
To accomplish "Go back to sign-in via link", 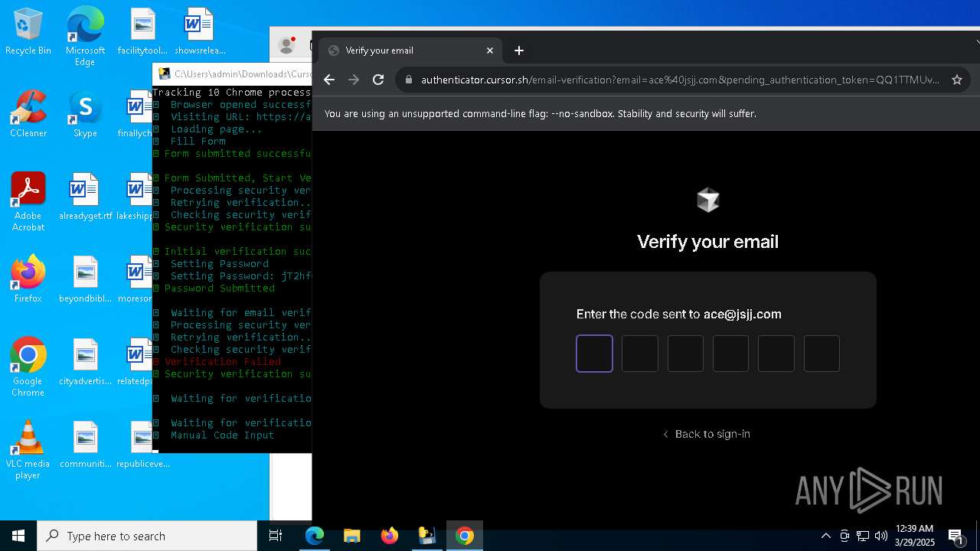I will click(707, 434).
